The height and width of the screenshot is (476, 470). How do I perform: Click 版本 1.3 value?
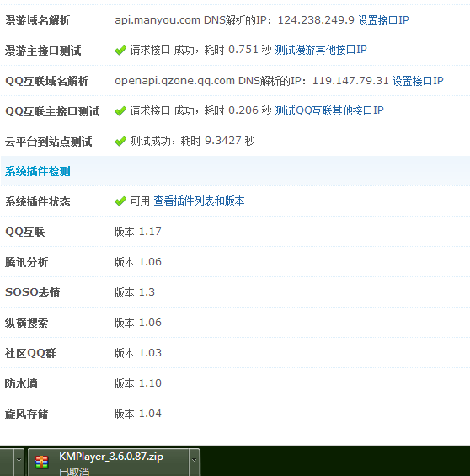coord(135,292)
